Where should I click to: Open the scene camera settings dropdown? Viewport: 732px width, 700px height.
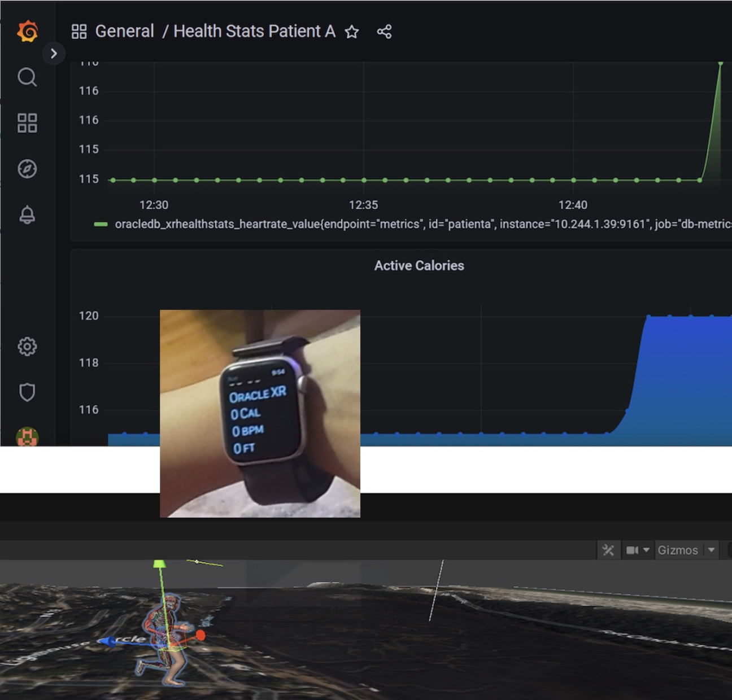pyautogui.click(x=638, y=550)
